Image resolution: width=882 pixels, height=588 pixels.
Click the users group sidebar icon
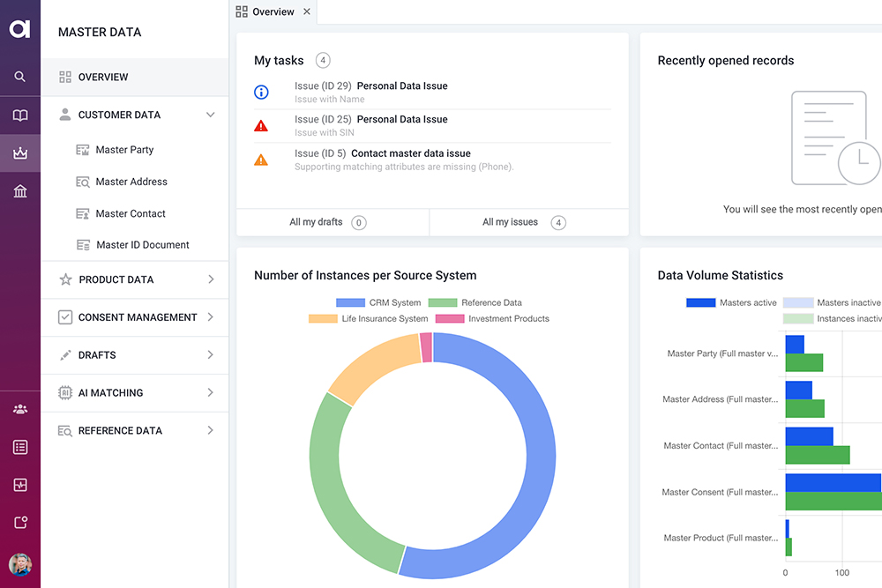coord(19,409)
